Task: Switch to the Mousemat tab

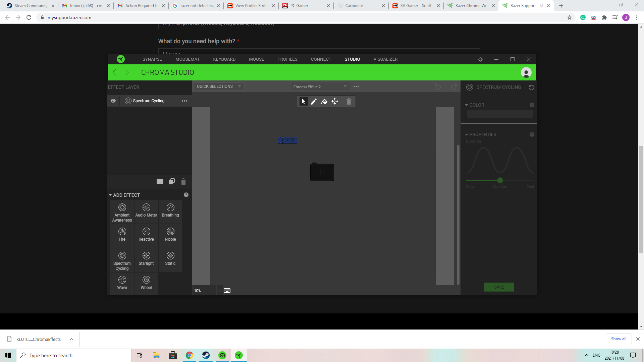Action: click(x=187, y=59)
